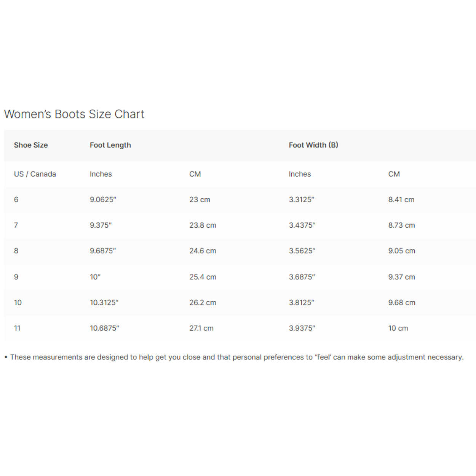Click the Foot Length column header
This screenshot has width=476, height=476.
pyautogui.click(x=110, y=145)
